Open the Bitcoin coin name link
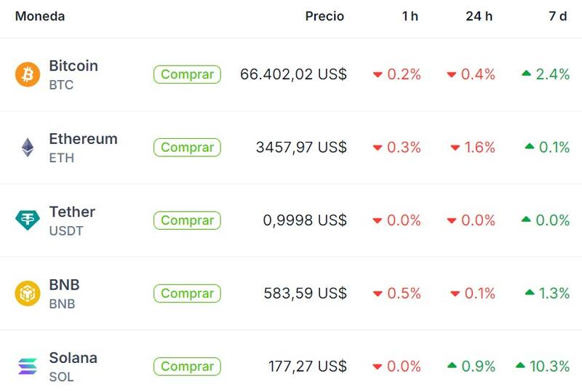The height and width of the screenshot is (392, 582). [73, 66]
